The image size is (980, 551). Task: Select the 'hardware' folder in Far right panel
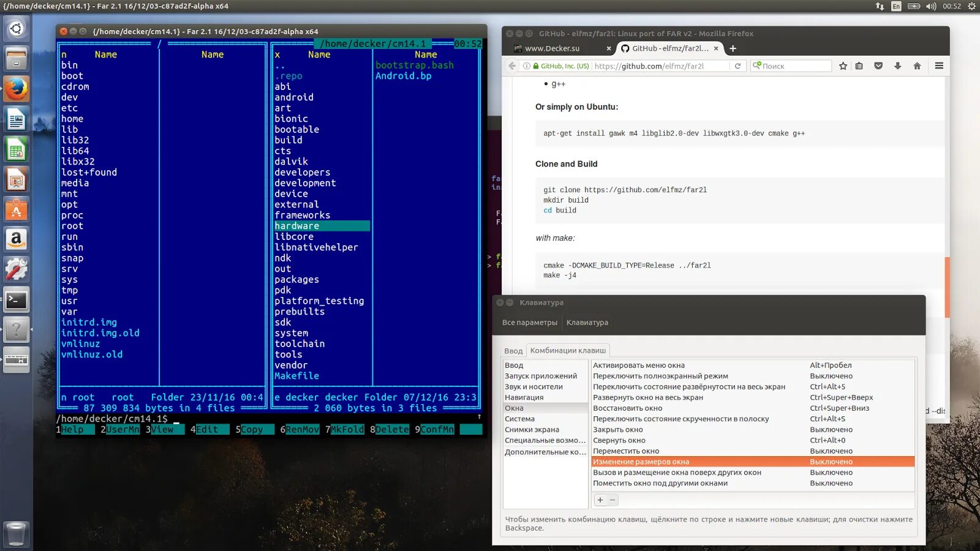point(322,226)
